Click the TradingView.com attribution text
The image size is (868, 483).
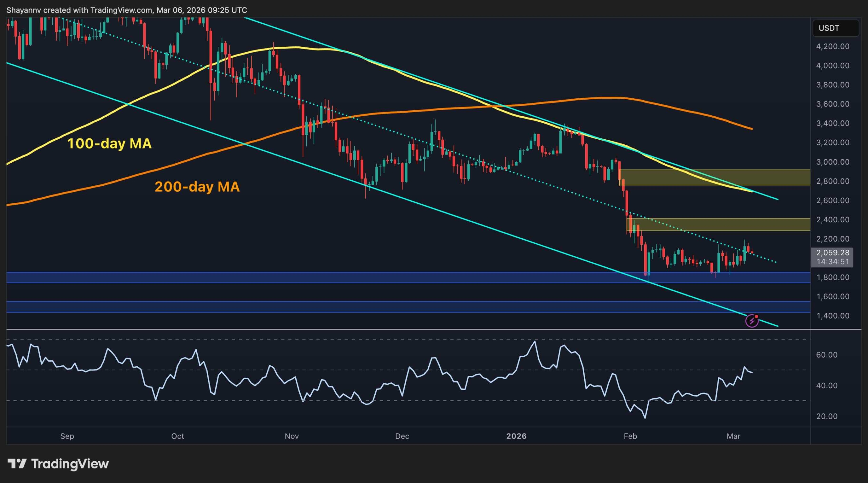tap(121, 10)
